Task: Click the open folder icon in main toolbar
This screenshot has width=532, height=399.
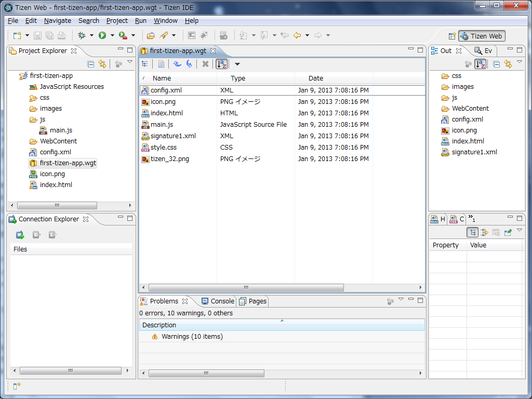Action: pos(151,35)
